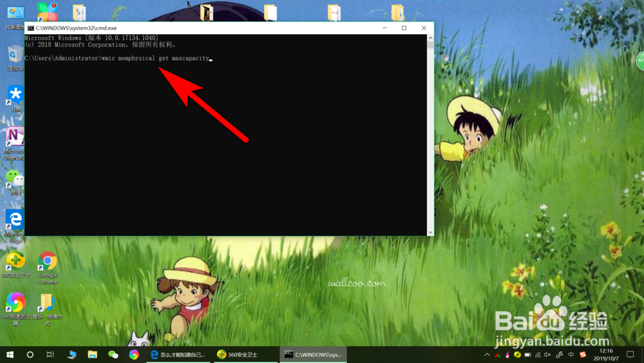644x363 pixels.
Task: Open WeChat from the taskbar
Action: 113,355
